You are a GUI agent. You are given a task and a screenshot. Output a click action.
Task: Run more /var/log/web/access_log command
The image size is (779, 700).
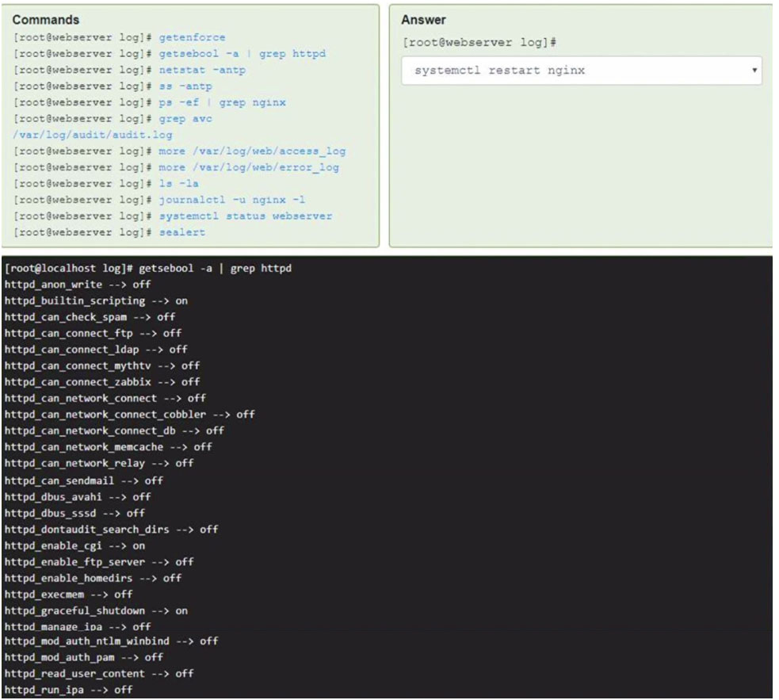tap(252, 151)
